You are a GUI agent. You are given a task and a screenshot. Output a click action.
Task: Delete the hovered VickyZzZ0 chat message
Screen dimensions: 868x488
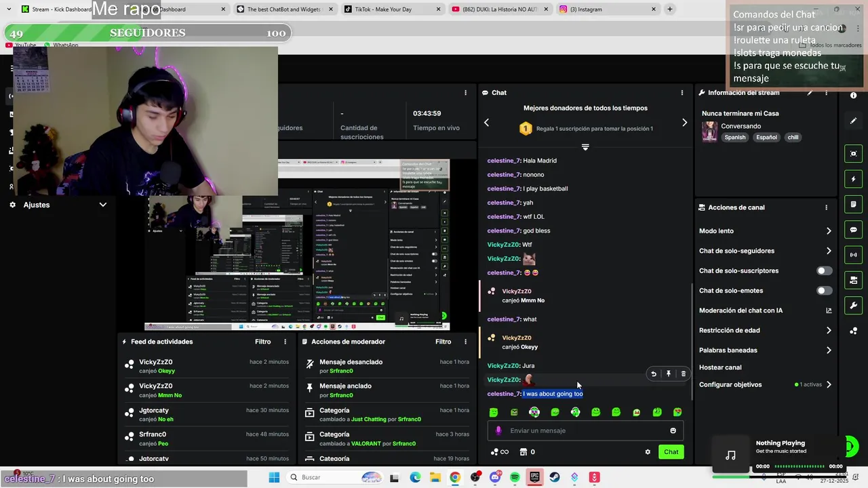click(x=684, y=373)
